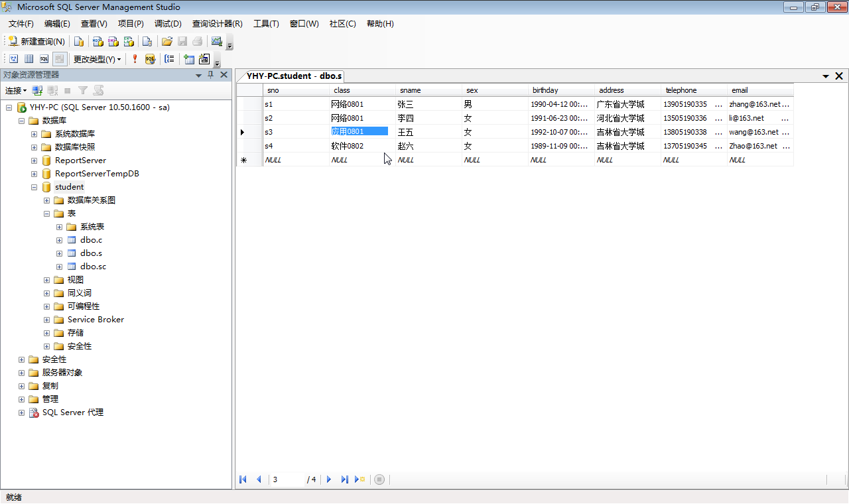Click the New Query (新建查询) button
The height and width of the screenshot is (504, 849).
pos(36,41)
